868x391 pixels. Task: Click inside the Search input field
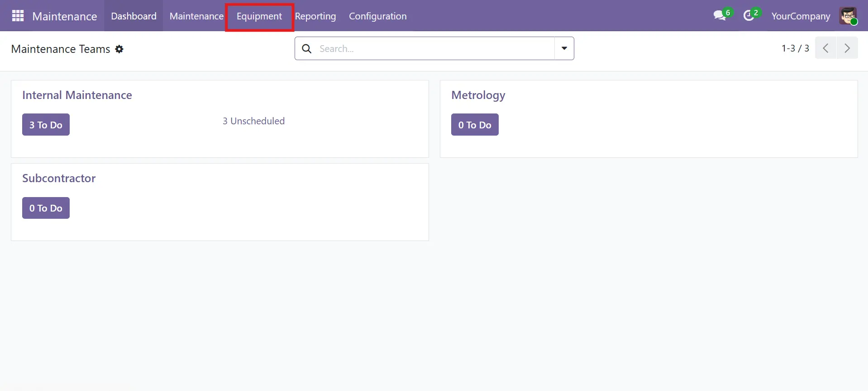click(x=434, y=48)
